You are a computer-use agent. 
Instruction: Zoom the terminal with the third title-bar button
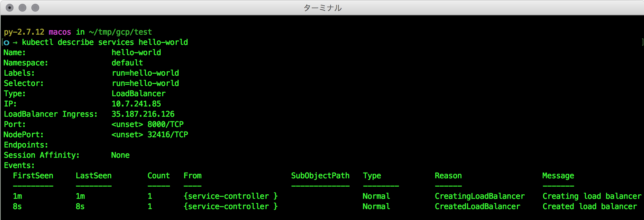point(35,8)
